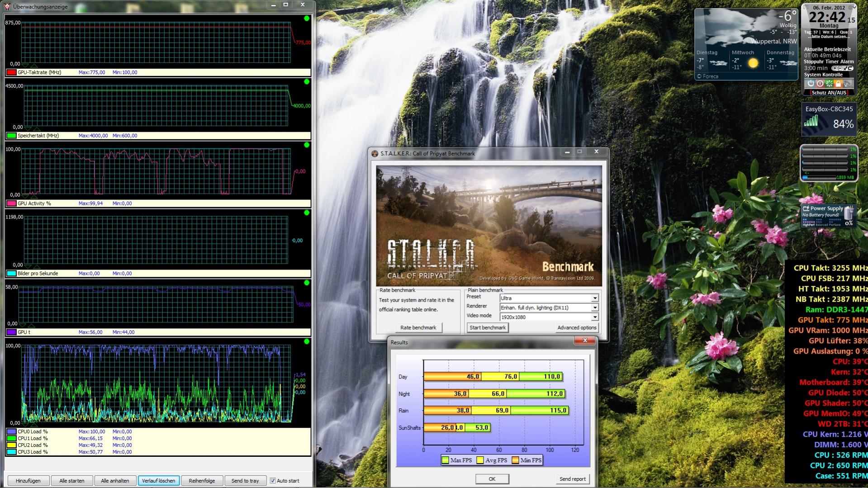Click the green status dot on GPU Activity graph
Viewport: 868px width, 488px height.
(307, 145)
